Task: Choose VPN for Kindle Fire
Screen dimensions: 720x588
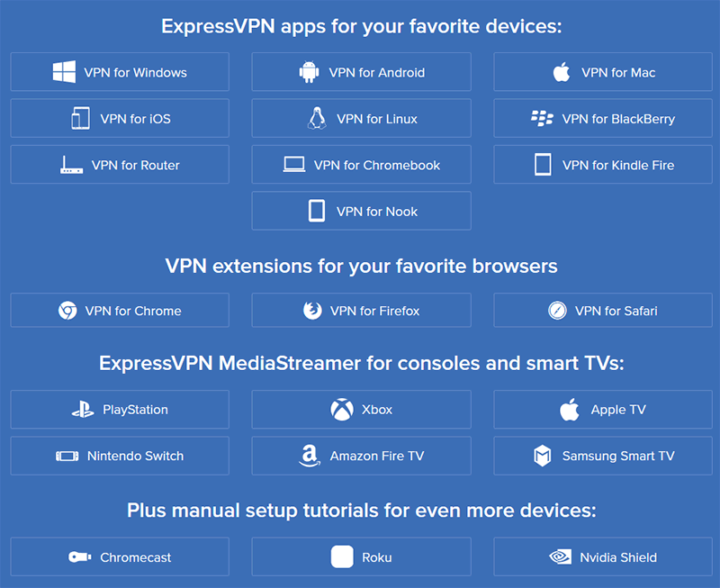Action: coord(603,165)
